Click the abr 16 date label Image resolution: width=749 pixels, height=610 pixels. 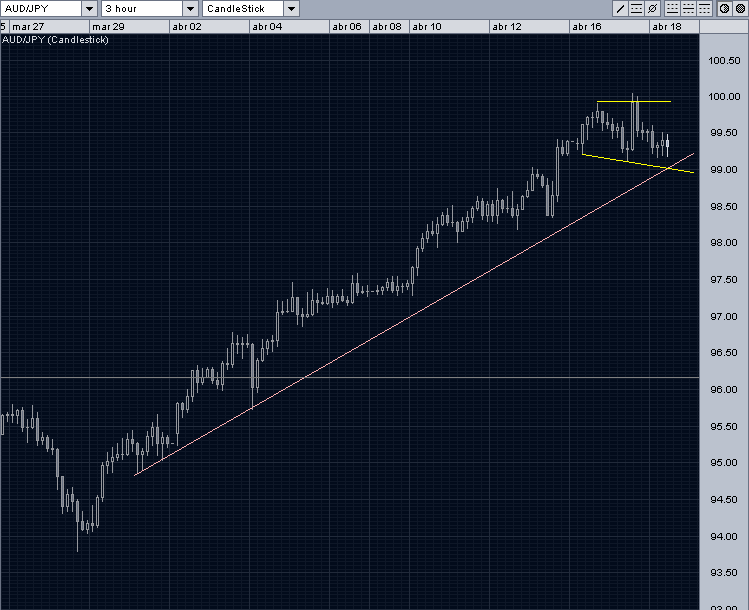[x=587, y=27]
